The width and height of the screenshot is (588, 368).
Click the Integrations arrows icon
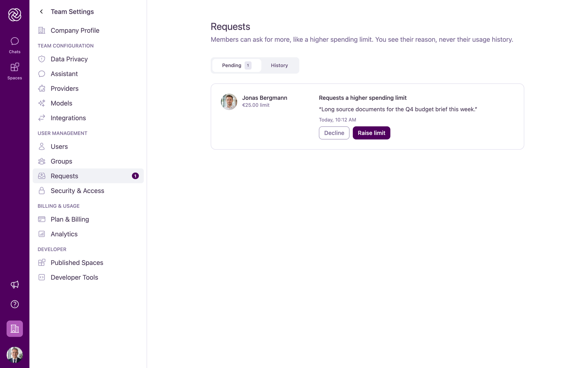click(x=42, y=118)
